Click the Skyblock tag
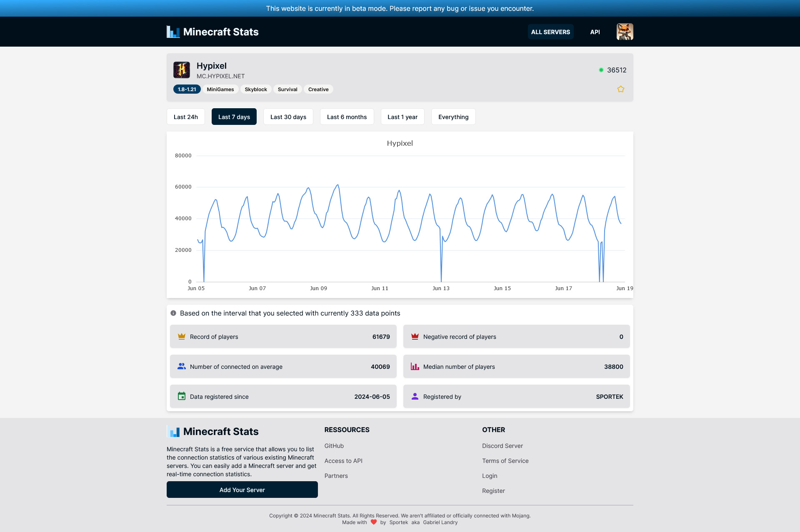Screen dimensions: 800x532 (256, 89)
